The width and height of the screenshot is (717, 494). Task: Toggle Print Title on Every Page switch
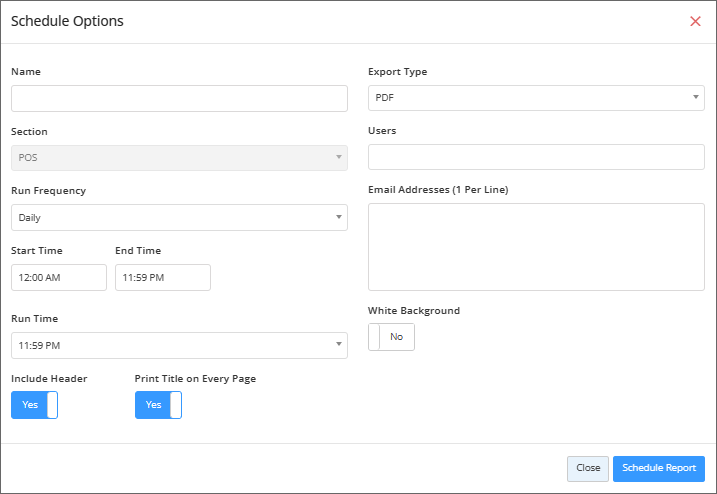pos(158,405)
